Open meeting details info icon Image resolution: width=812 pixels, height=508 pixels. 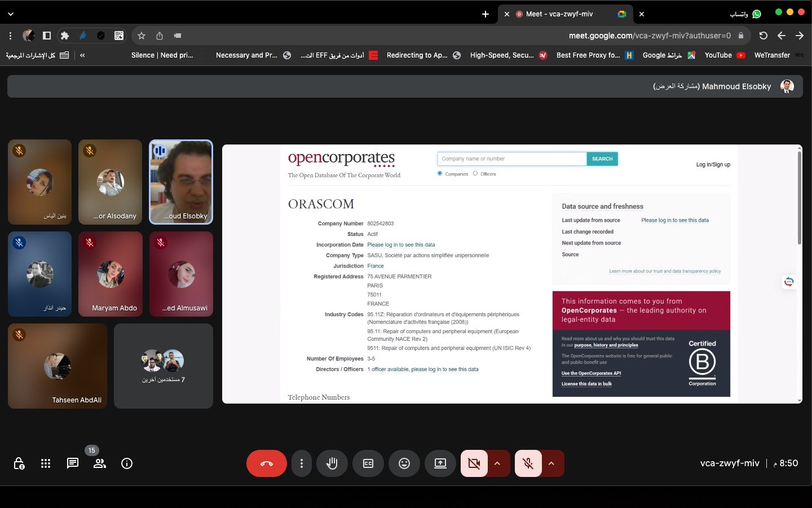tap(127, 463)
